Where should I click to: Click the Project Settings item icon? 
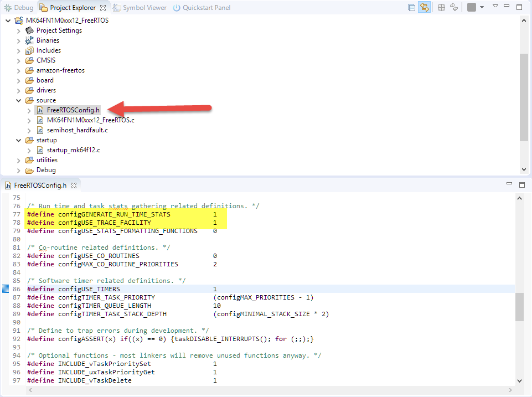tap(30, 30)
